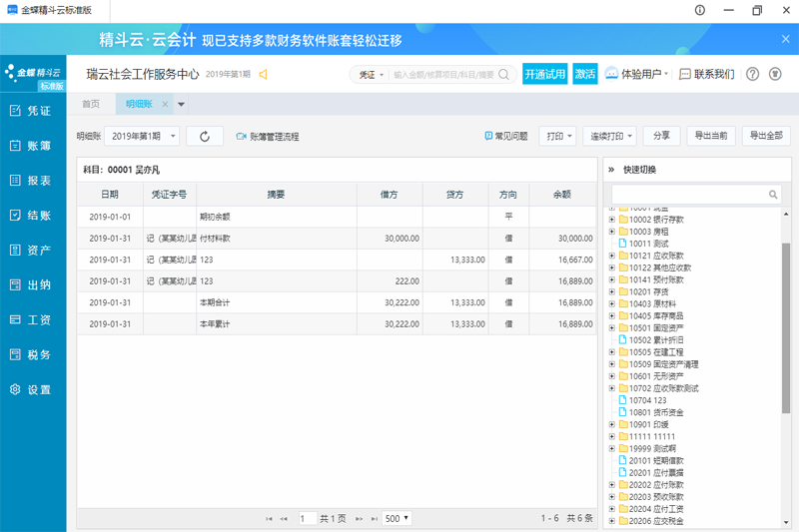The image size is (799, 532).
Task: Click 联系我们 contact link
Action: pyautogui.click(x=707, y=74)
